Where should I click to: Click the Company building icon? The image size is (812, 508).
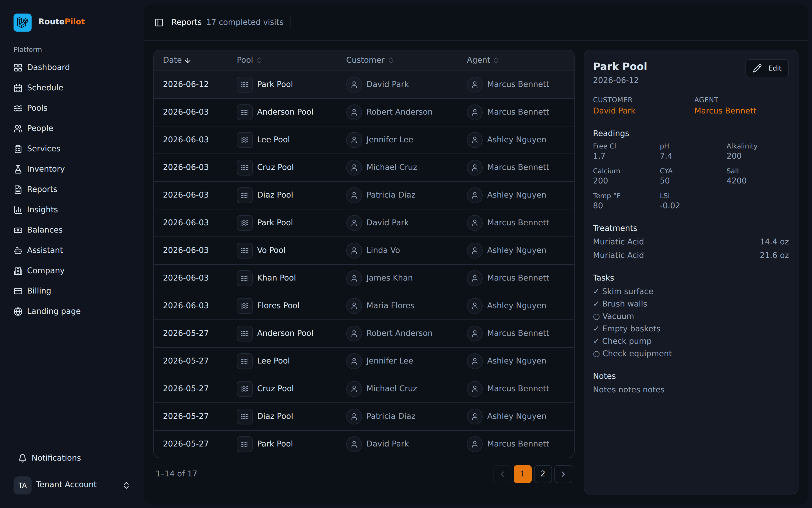pos(18,271)
